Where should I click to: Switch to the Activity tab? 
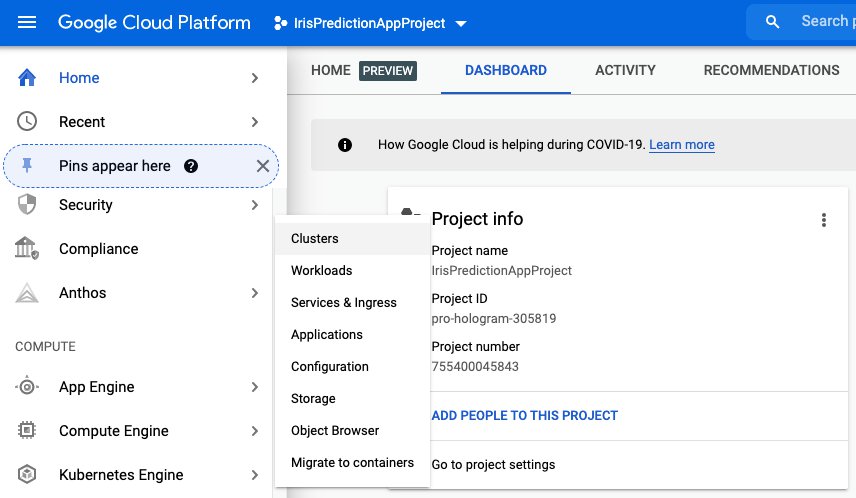(x=625, y=70)
